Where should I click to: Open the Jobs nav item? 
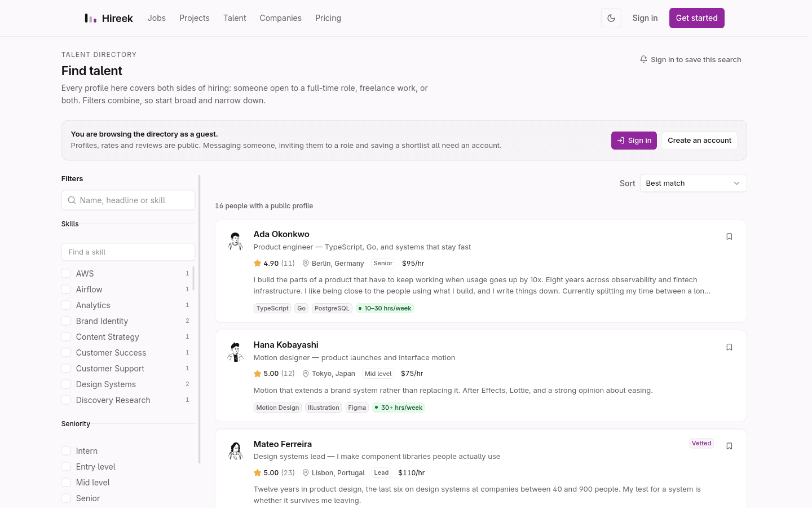coord(157,18)
